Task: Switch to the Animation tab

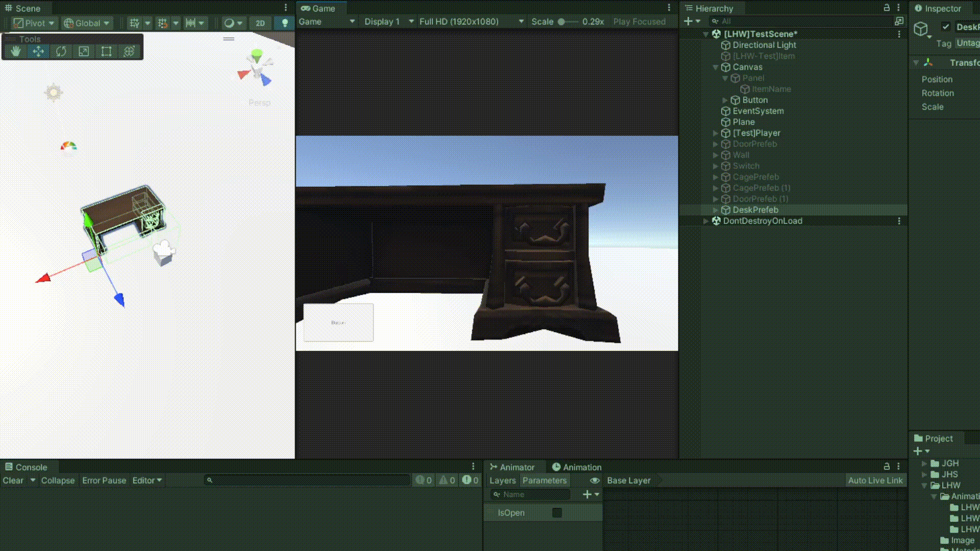Action: tap(576, 467)
